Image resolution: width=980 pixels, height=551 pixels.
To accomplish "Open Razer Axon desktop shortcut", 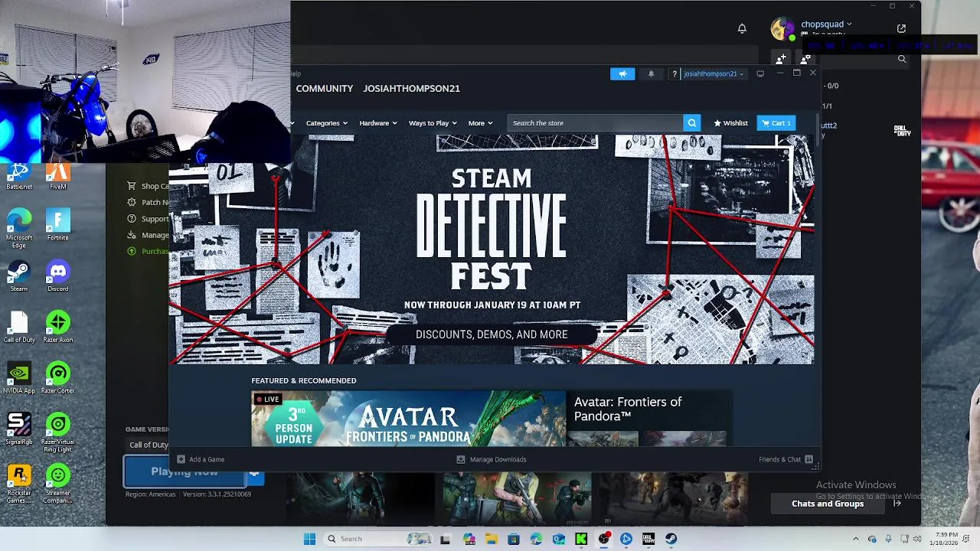I will pos(57,328).
